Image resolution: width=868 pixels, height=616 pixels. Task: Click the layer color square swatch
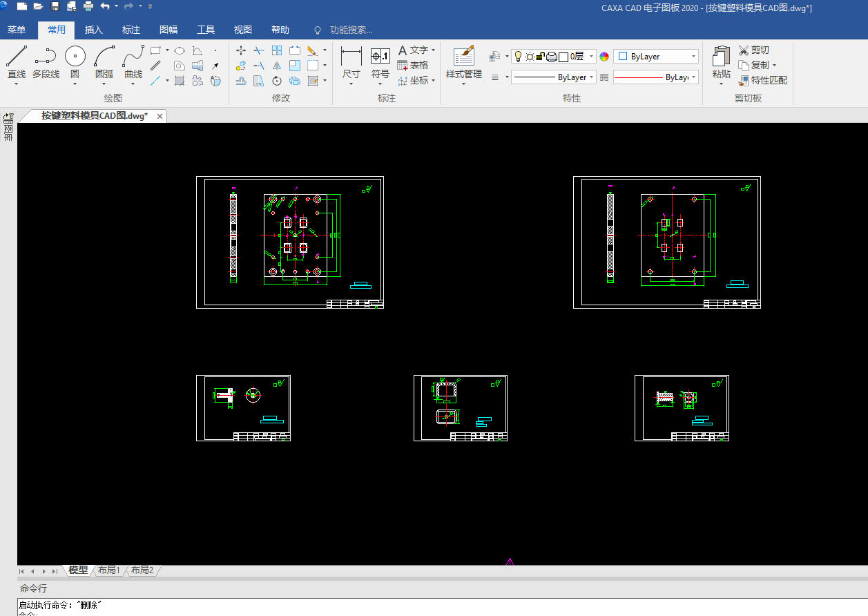(563, 57)
